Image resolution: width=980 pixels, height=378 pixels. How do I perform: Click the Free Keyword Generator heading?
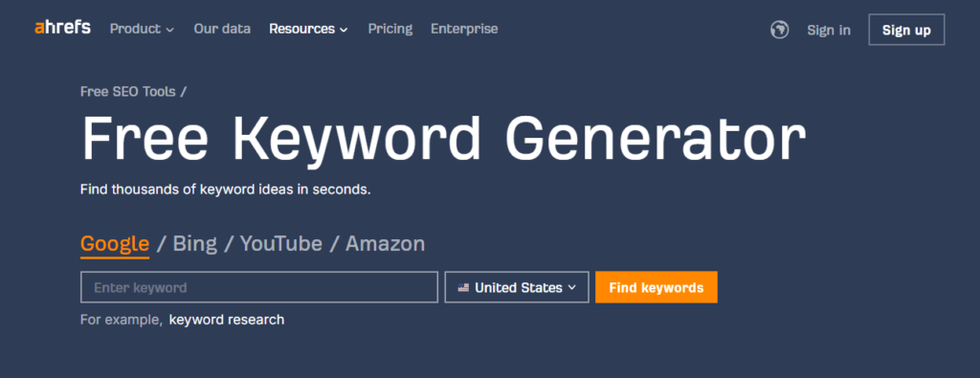[x=443, y=142]
